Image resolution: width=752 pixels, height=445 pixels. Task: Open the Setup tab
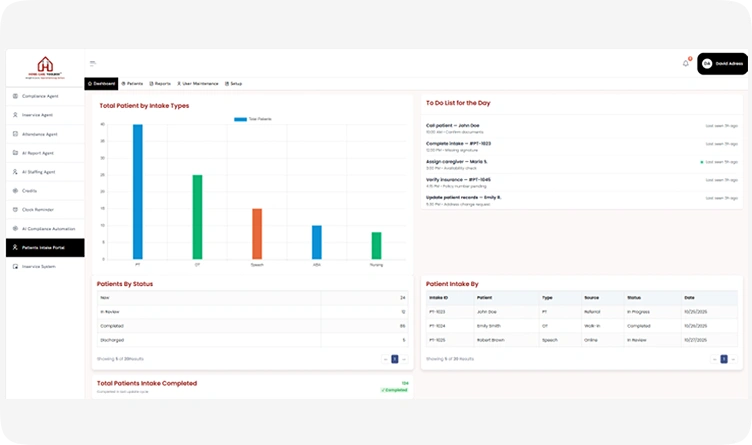(234, 83)
